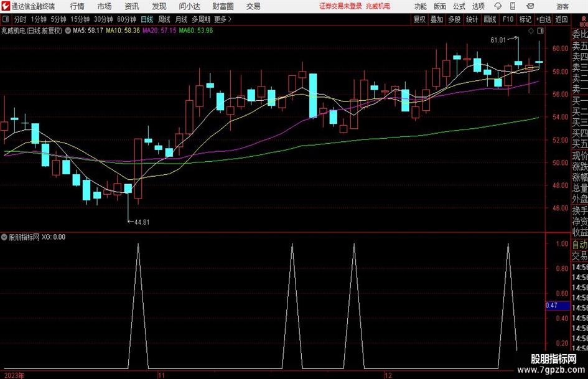Switch to 60分钟 period tab

coord(126,19)
